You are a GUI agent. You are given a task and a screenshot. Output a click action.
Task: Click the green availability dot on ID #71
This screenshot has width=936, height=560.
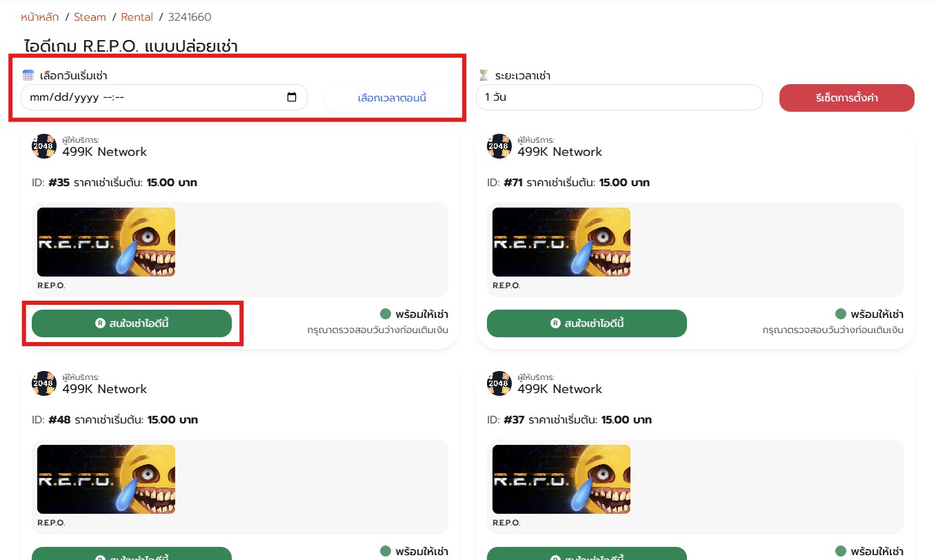(x=841, y=314)
